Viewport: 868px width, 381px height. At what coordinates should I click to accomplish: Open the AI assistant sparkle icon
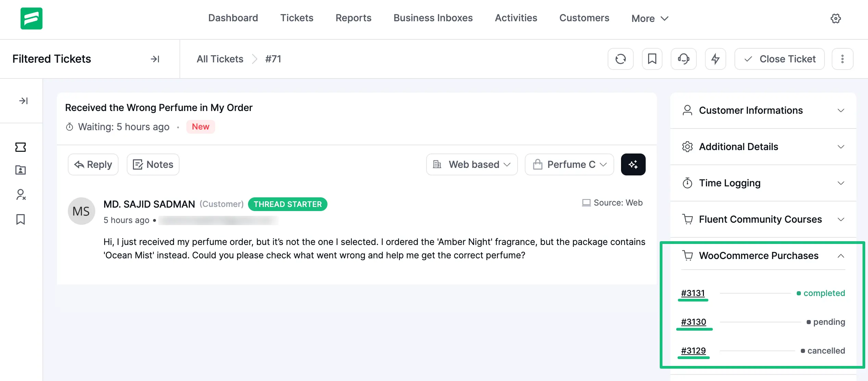[x=633, y=164]
